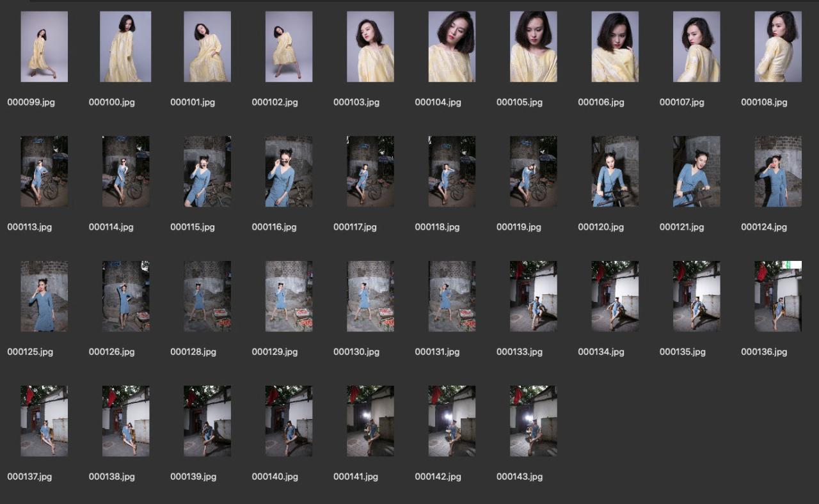
Task: Pick the 000108.jpg photo thumbnail
Action: [x=778, y=47]
